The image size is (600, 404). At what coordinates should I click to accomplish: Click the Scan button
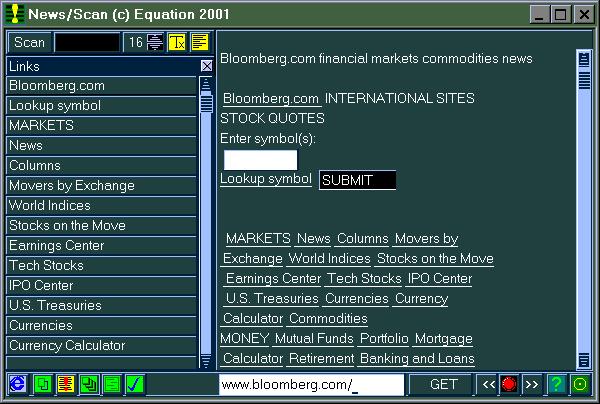pos(29,42)
